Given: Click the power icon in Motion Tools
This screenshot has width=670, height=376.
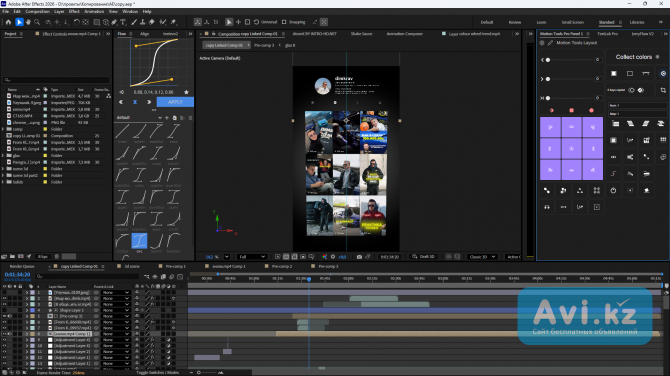Looking at the screenshot, I should click(x=613, y=191).
